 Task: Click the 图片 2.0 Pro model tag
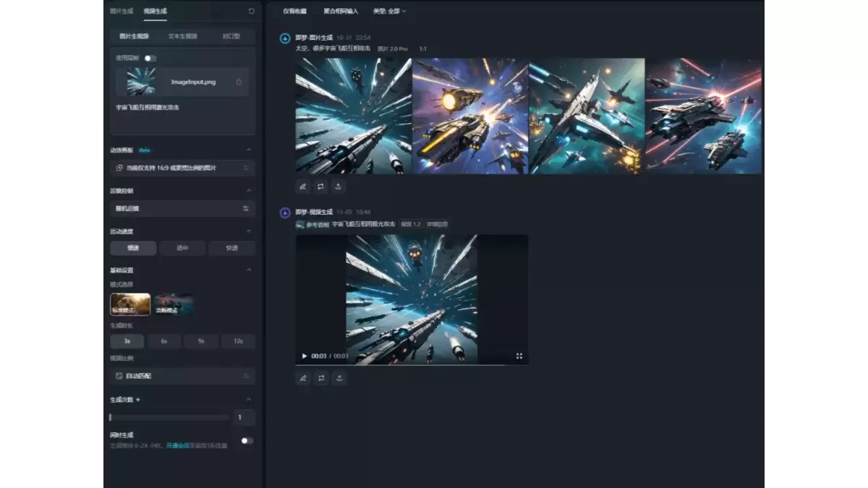pyautogui.click(x=393, y=48)
